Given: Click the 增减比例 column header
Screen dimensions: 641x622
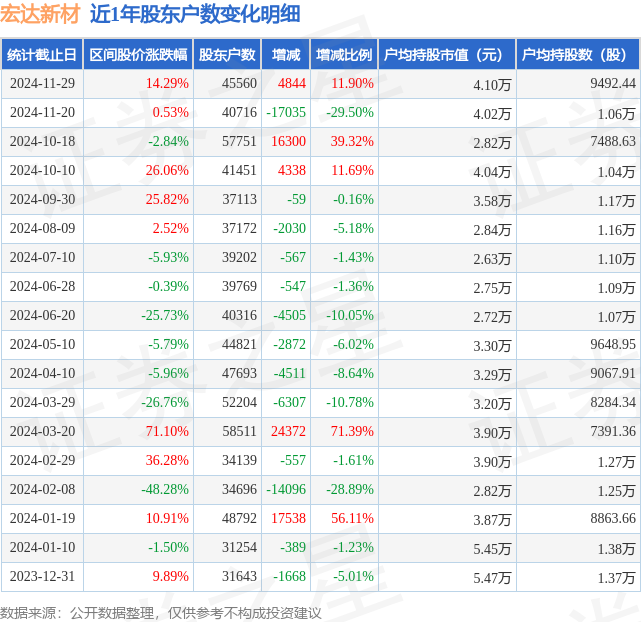Looking at the screenshot, I should pos(344,54).
